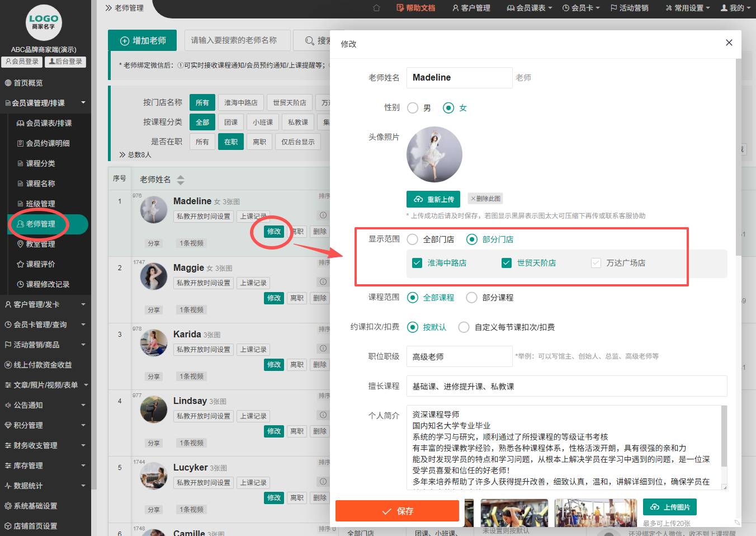Screen dimensions: 756x536
Task: Open 首页概览 in the sidebar
Action: click(28, 83)
